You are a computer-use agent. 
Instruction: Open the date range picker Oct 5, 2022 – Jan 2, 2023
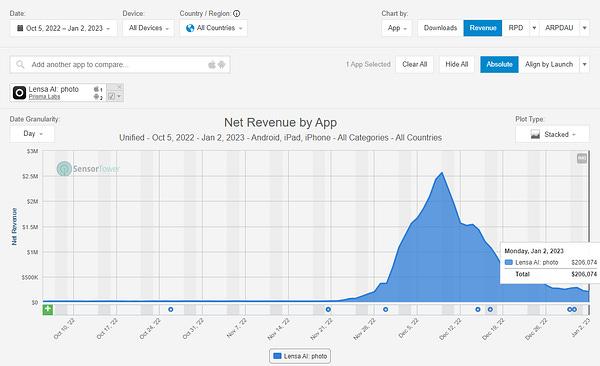tap(64, 28)
